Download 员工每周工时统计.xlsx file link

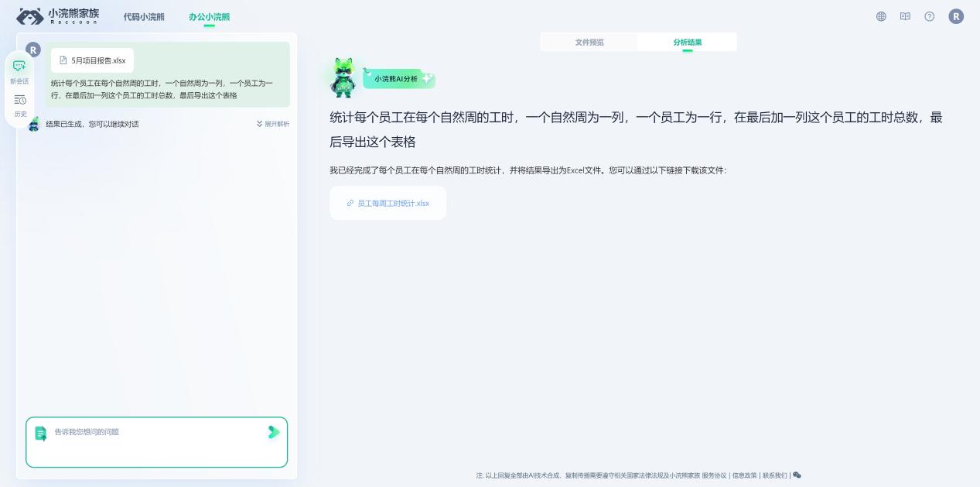[388, 203]
